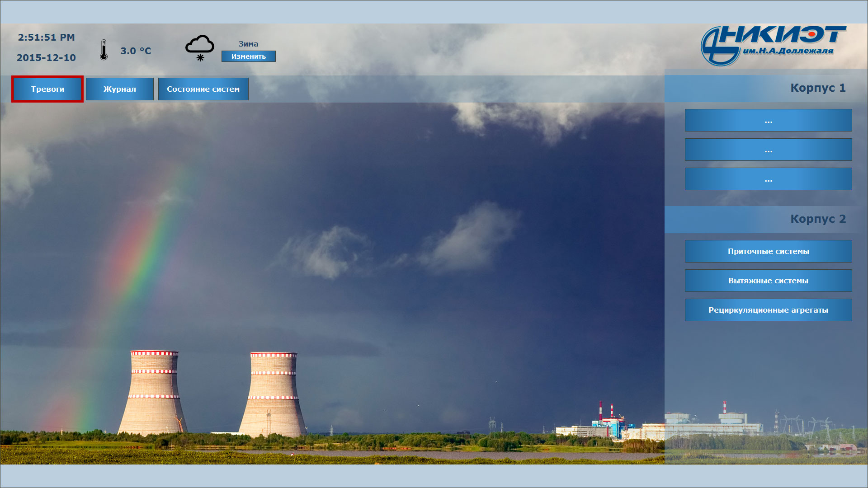Viewport: 868px width, 488px height.
Task: Click the НИКИЭТ logo
Action: tap(773, 45)
